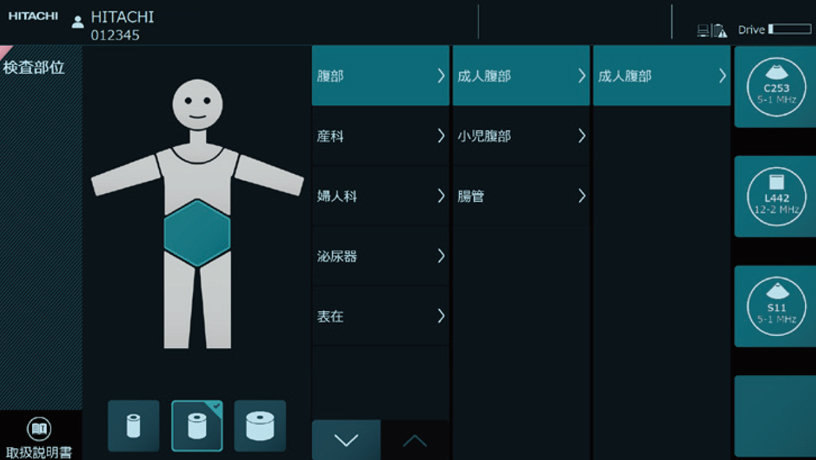Screen dimensions: 816x460
Task: Click the patient name HITACHI
Action: (122, 17)
